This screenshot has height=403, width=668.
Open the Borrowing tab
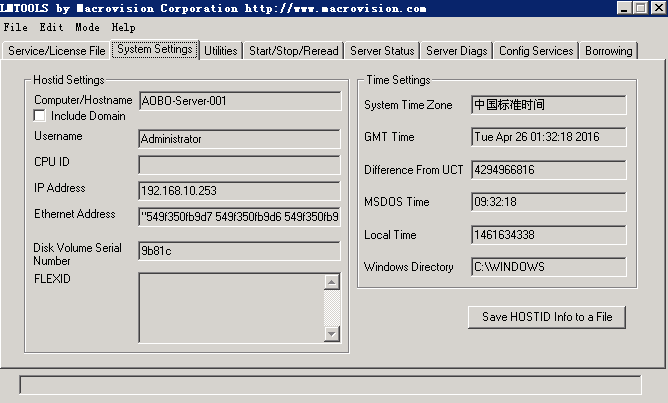pos(608,51)
